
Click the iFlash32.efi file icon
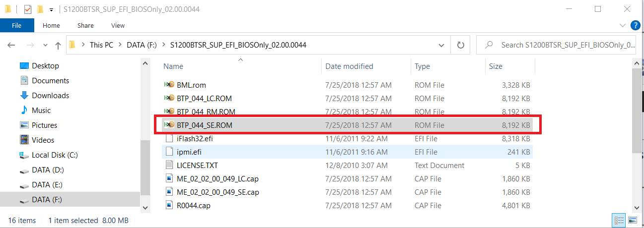tap(169, 139)
